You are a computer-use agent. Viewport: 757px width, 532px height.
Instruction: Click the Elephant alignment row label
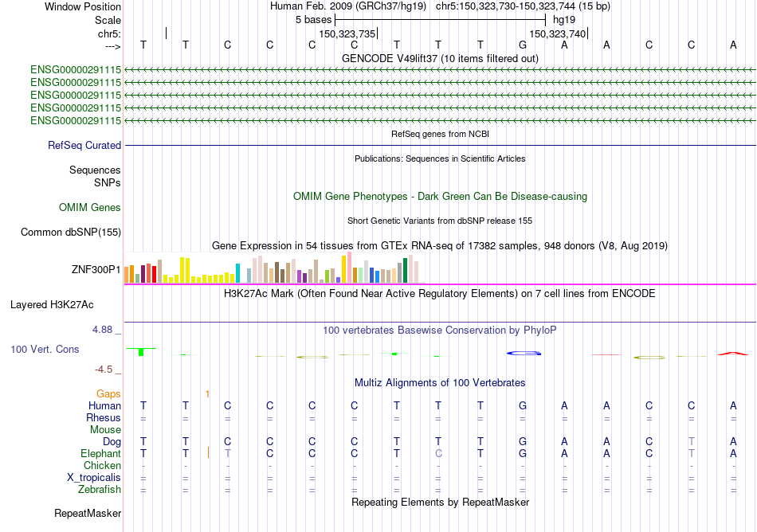(101, 454)
